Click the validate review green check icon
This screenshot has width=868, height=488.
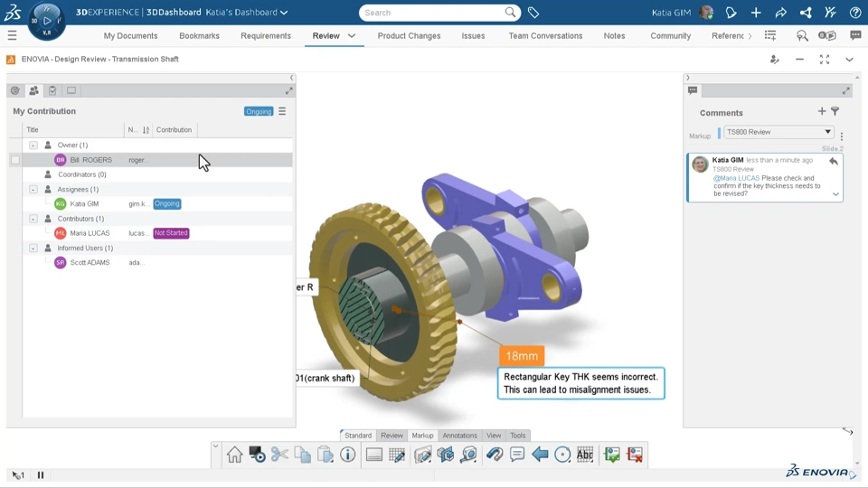point(612,455)
